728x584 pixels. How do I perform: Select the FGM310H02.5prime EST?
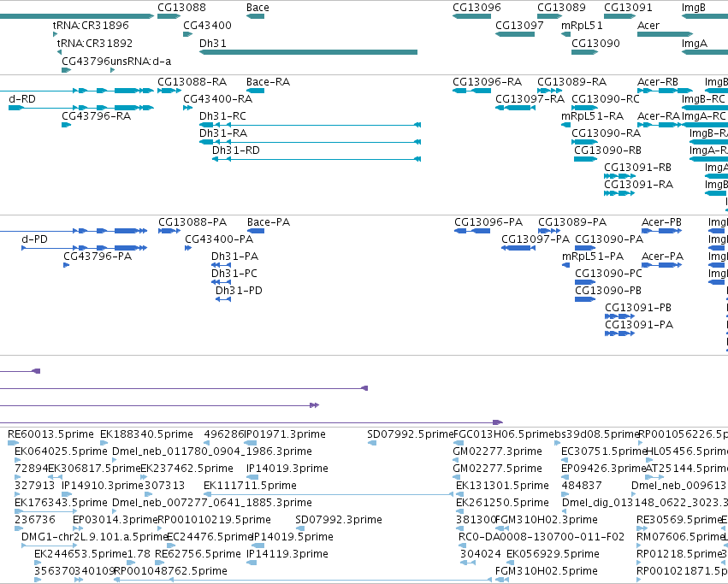pos(502,580)
